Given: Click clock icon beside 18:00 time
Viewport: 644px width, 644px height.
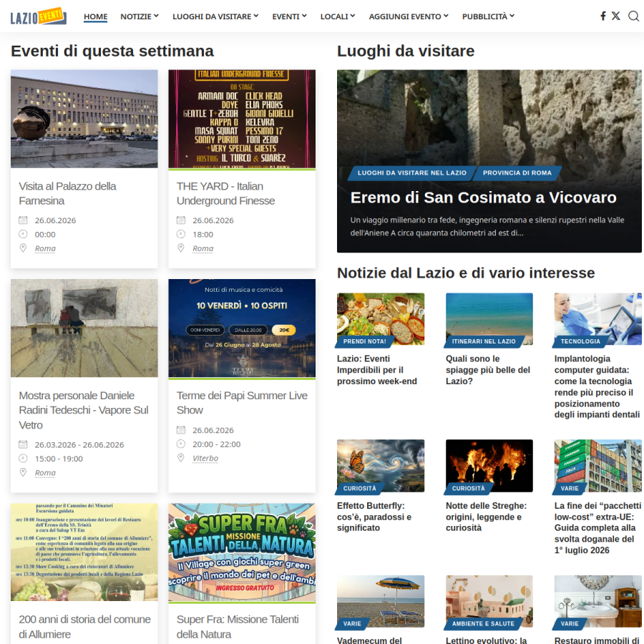Looking at the screenshot, I should click(181, 234).
